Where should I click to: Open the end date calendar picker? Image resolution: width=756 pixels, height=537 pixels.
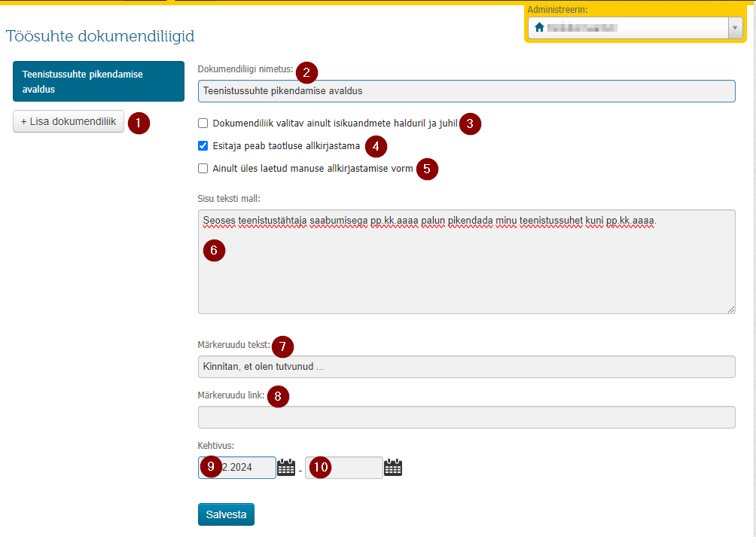pos(393,467)
